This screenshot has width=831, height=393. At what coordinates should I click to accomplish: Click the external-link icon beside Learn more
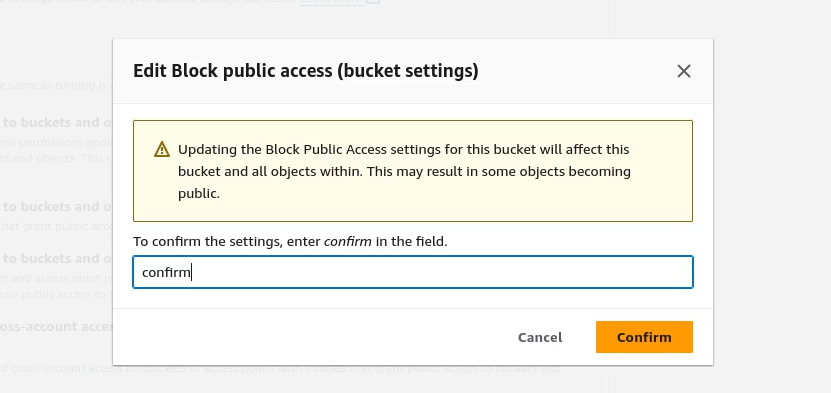pyautogui.click(x=374, y=2)
